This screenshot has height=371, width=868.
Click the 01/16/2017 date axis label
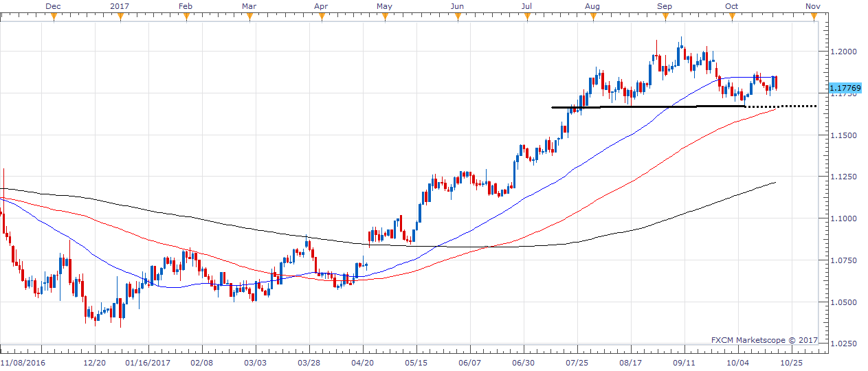(x=148, y=362)
